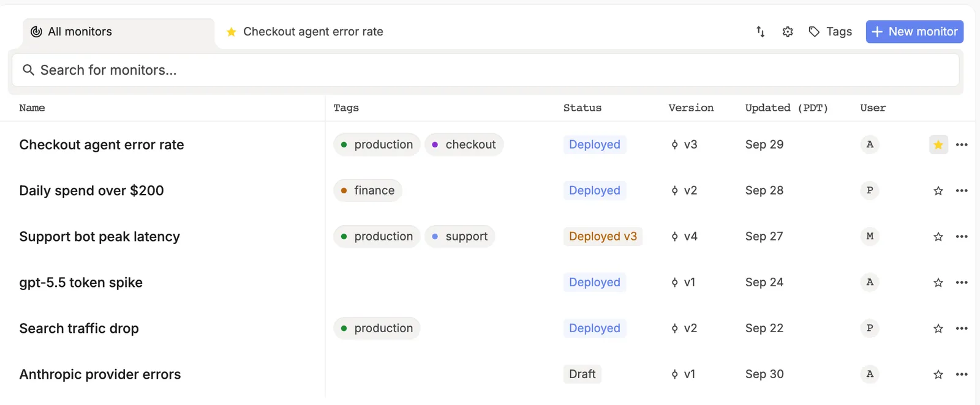This screenshot has height=405, width=980.
Task: Click the New monitor button
Action: click(914, 32)
